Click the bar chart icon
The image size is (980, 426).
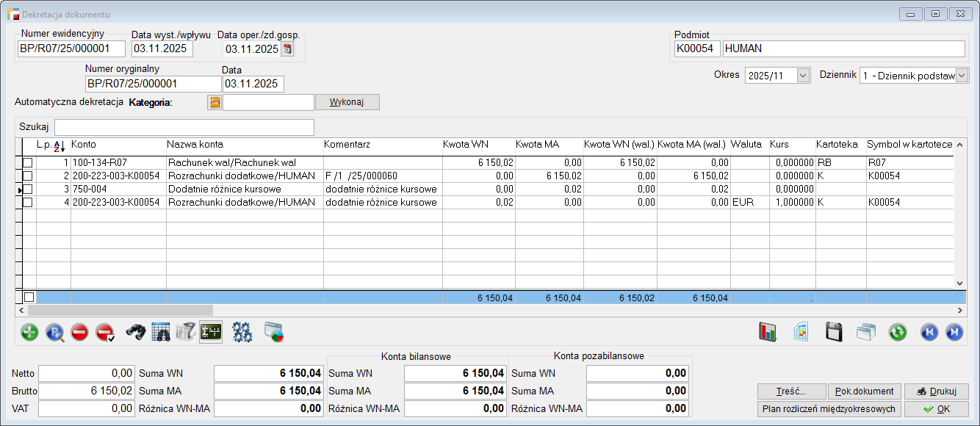768,333
